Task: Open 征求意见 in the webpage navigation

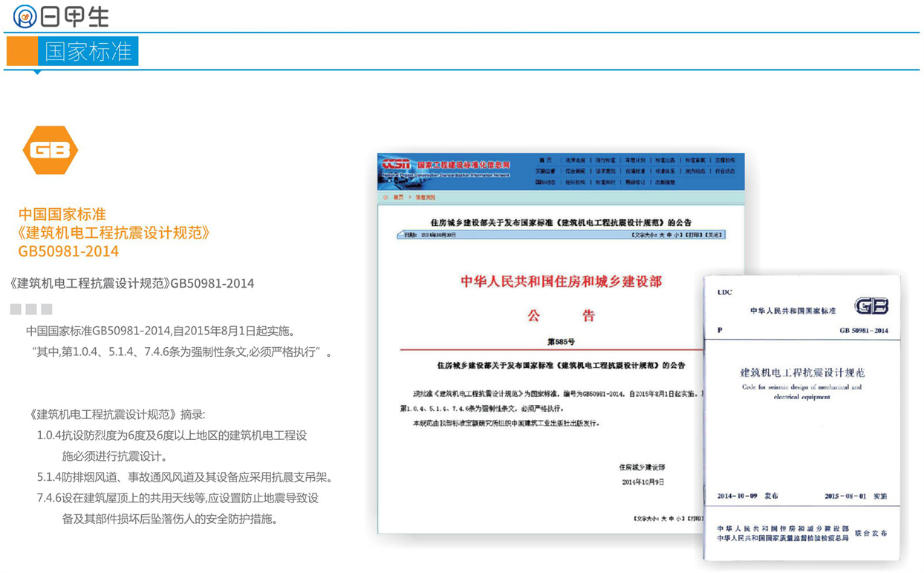Action: tap(605, 171)
